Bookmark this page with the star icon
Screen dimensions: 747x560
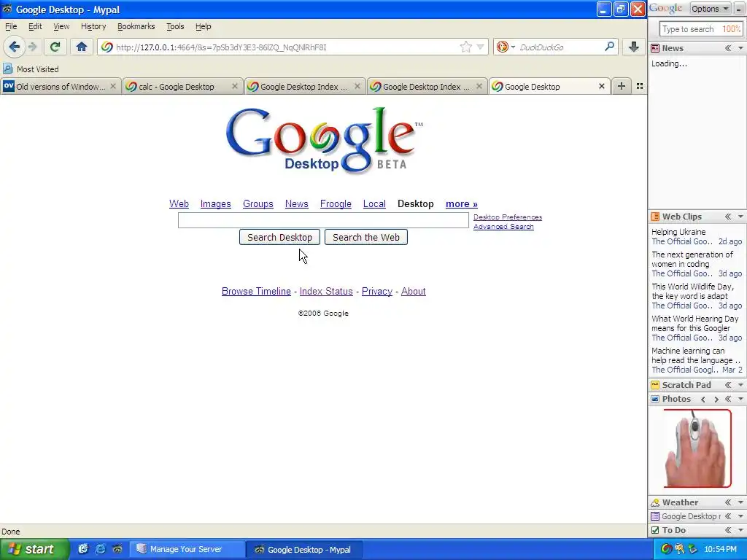[x=465, y=47]
